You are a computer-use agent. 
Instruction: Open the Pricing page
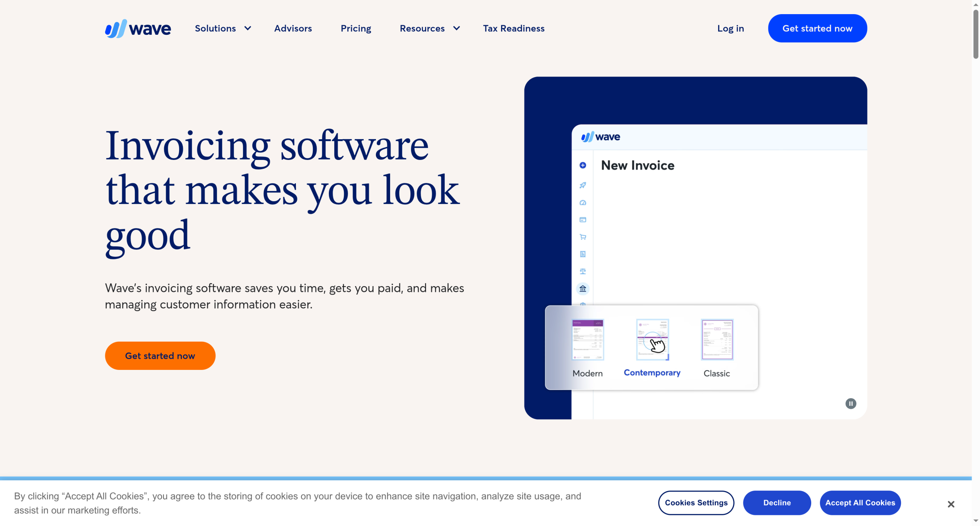coord(356,28)
